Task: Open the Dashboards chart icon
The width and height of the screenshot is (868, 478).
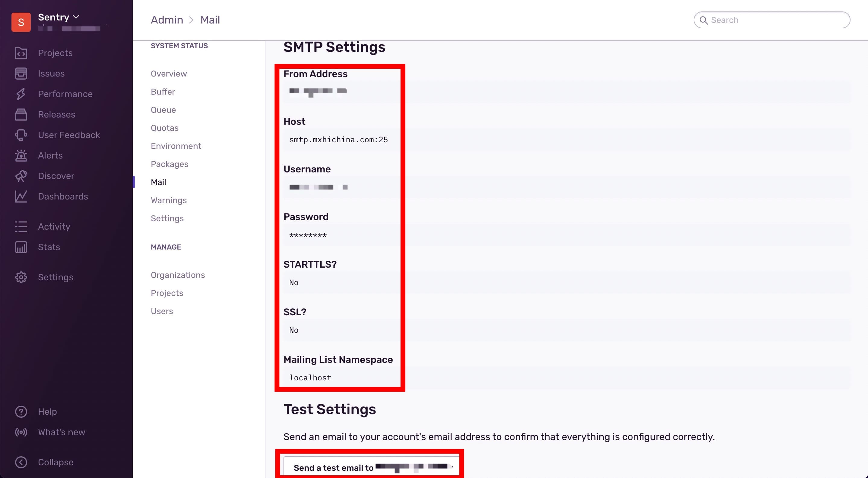Action: click(x=21, y=197)
